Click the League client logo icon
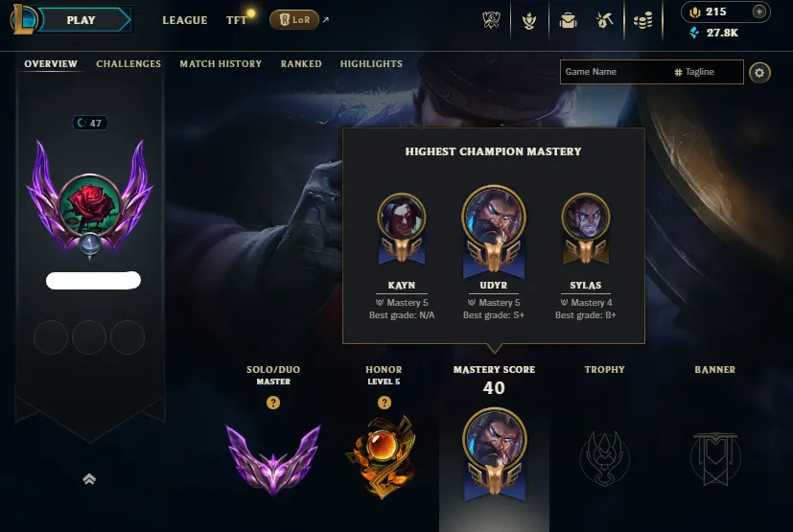This screenshot has height=532, width=793. (x=23, y=19)
